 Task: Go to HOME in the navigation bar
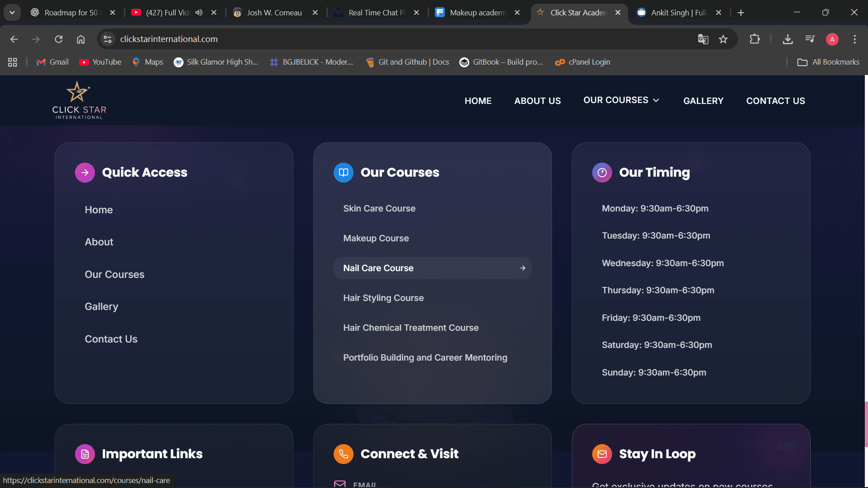tap(478, 101)
